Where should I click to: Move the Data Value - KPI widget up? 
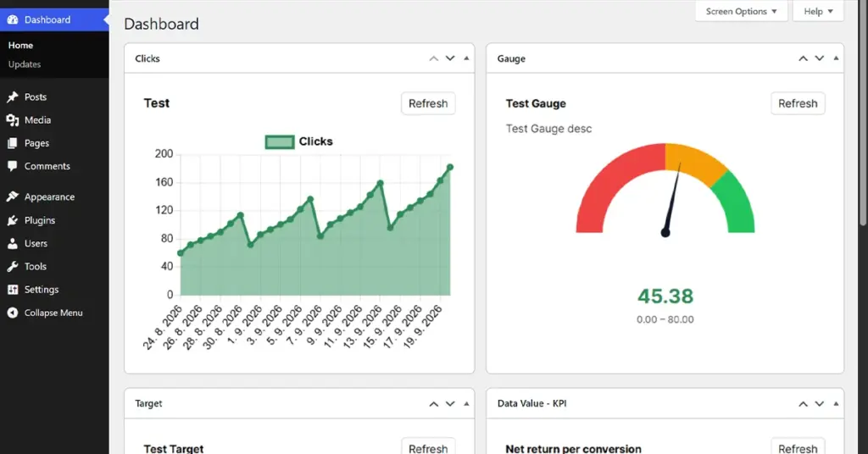[x=803, y=404]
